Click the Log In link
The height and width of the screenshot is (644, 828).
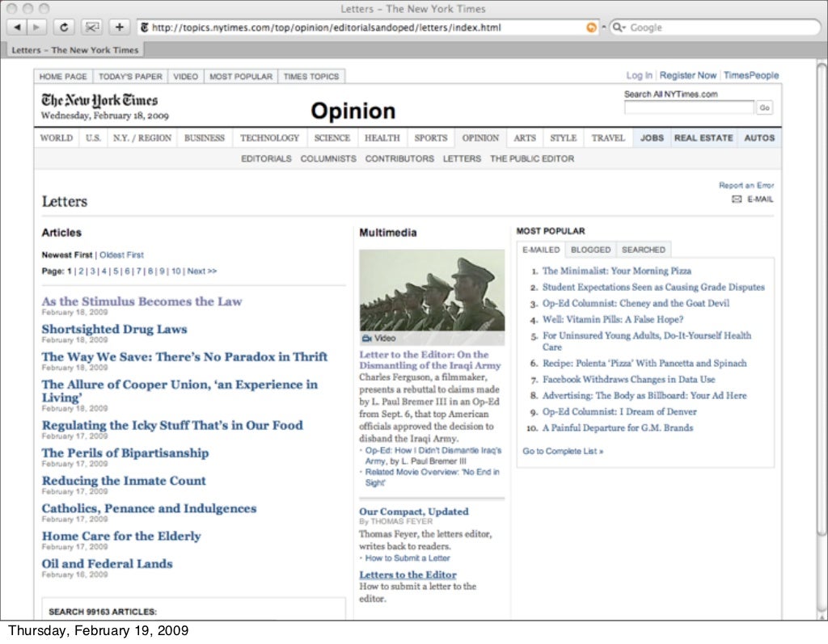pyautogui.click(x=639, y=75)
